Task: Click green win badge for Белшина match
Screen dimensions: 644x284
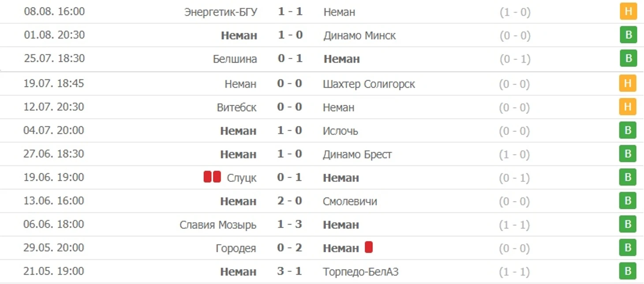Action: click(628, 59)
